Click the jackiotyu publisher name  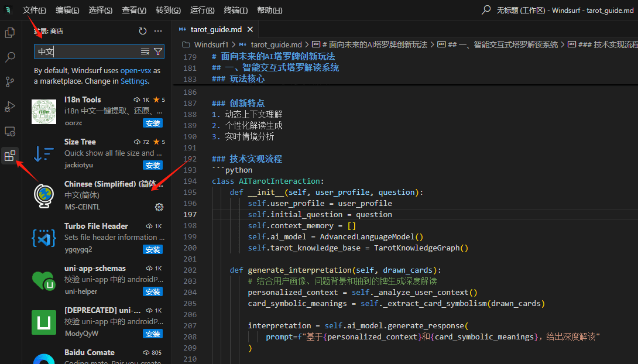pyautogui.click(x=78, y=165)
